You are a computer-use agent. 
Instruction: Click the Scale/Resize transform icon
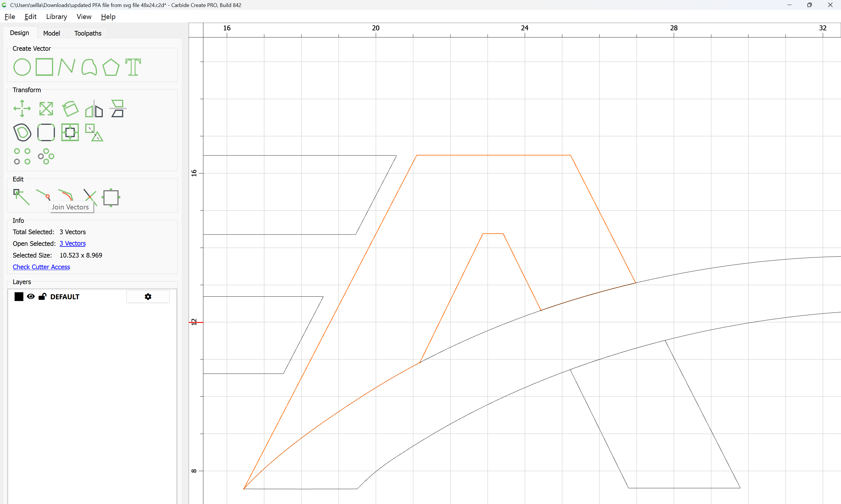pos(46,108)
